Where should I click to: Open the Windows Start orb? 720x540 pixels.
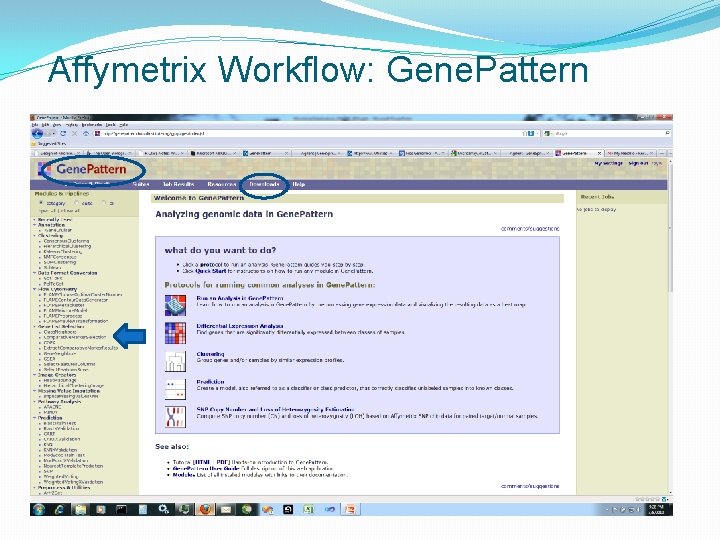coord(39,509)
